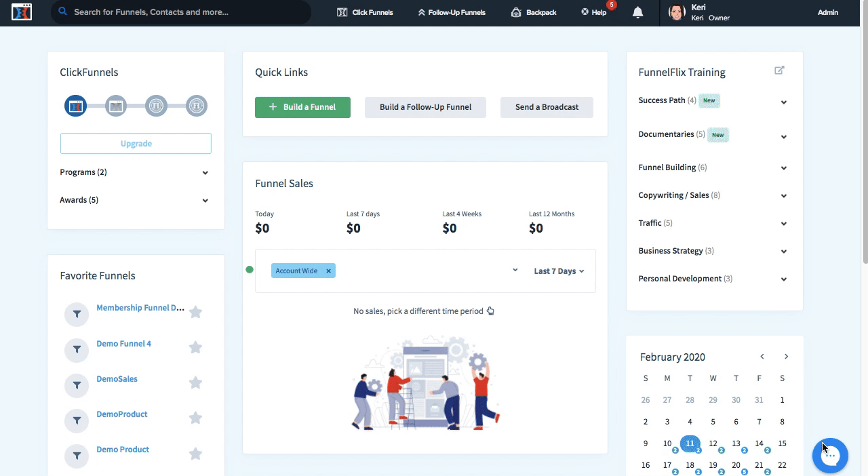Viewport: 868px width, 476px height.
Task: Click the Upgrade button
Action: point(136,144)
